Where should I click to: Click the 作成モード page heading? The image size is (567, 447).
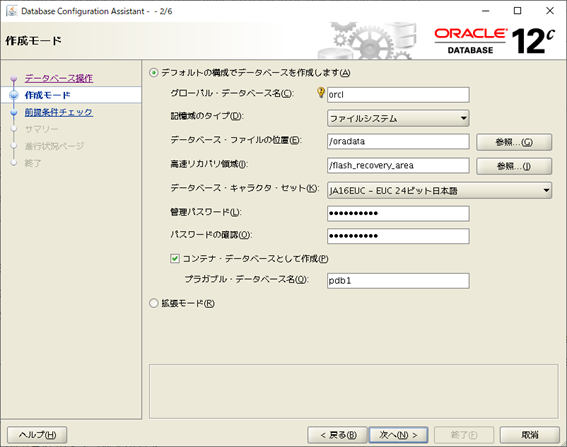pyautogui.click(x=34, y=41)
